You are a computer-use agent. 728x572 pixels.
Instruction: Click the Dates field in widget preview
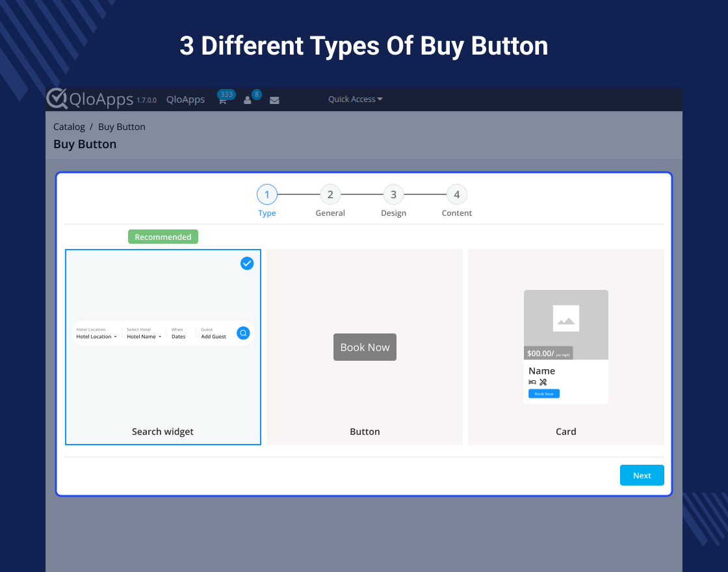point(178,337)
